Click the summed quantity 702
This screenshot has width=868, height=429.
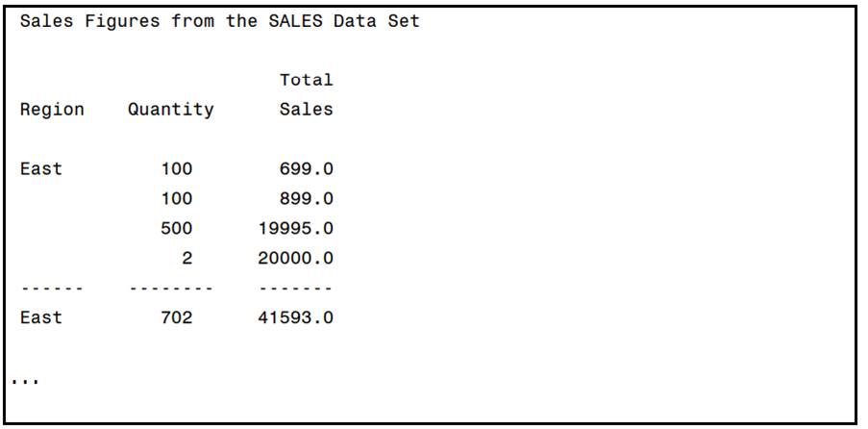[x=176, y=317]
